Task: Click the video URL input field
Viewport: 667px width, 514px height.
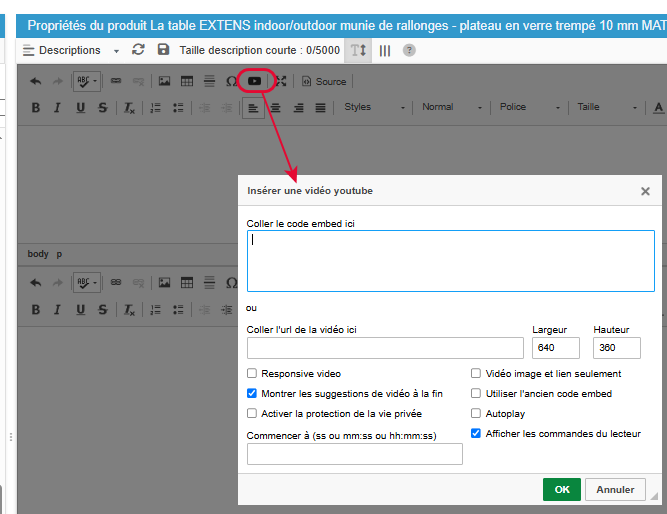Action: (x=385, y=348)
